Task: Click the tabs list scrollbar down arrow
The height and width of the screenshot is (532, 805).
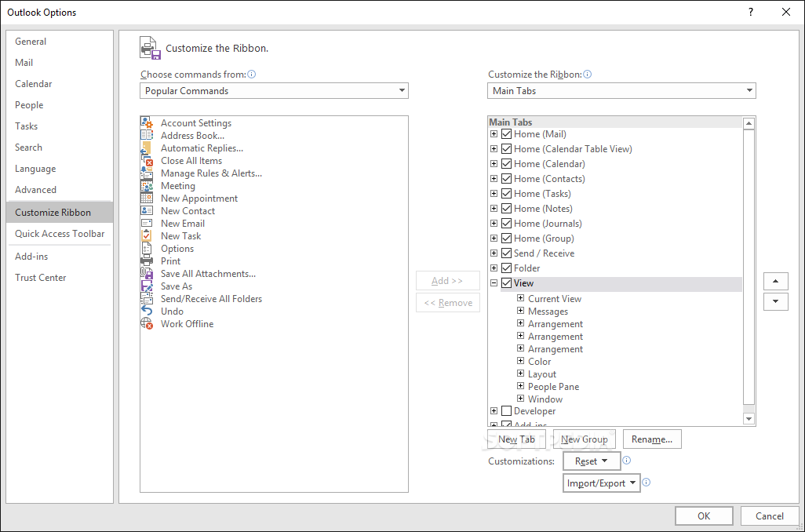Action: point(749,419)
